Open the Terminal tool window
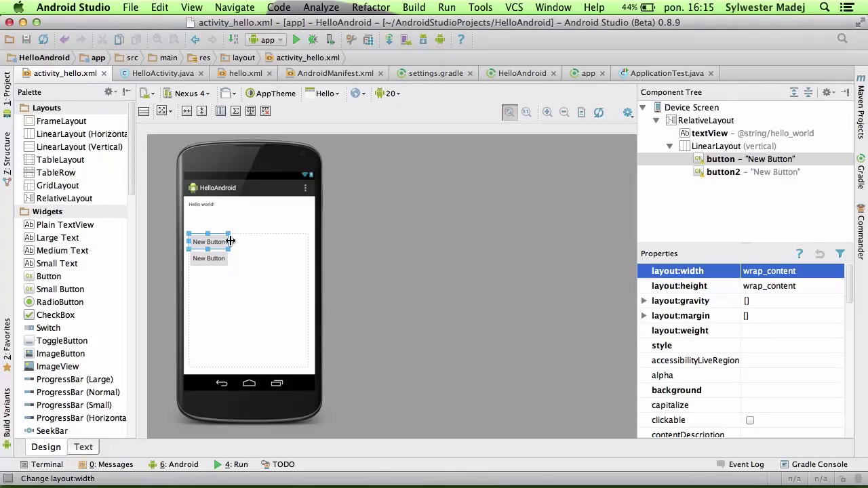Viewport: 868px width, 488px height. pos(41,464)
